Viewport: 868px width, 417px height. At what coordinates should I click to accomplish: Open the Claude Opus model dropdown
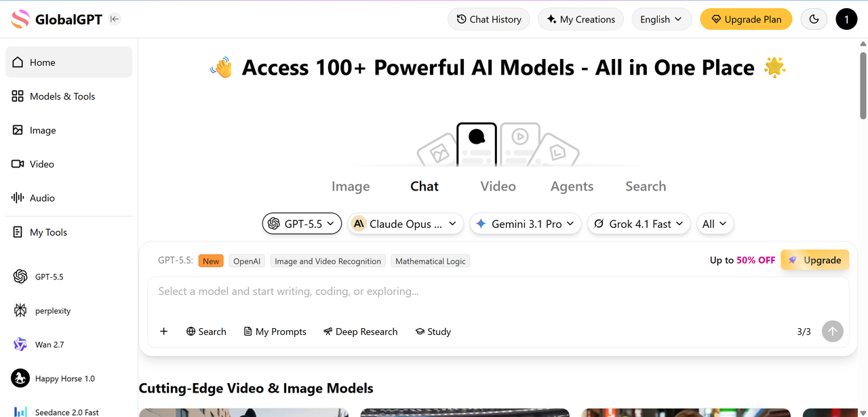point(406,224)
